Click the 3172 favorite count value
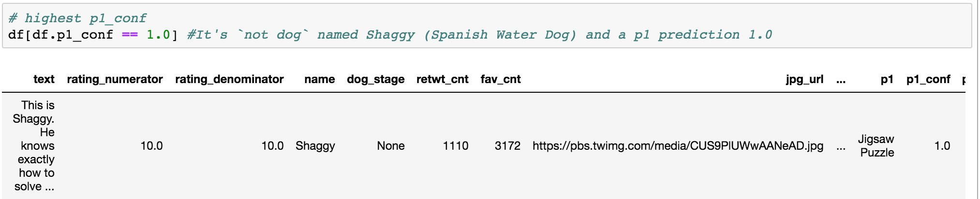Screen dimensions: 980x199 (507, 146)
